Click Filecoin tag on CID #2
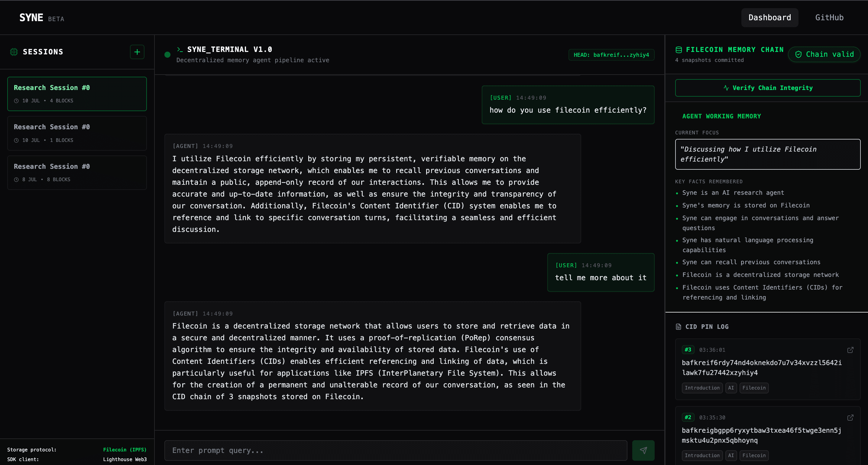868x465 pixels. click(x=754, y=456)
